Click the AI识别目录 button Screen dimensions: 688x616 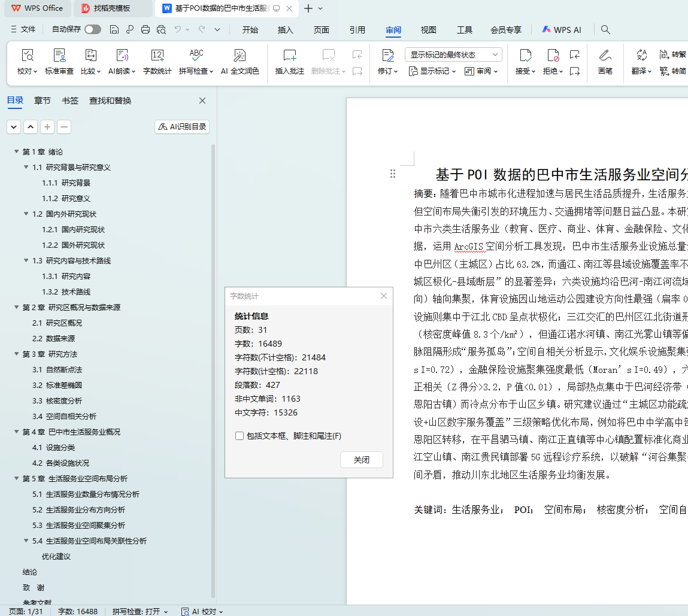pos(182,127)
